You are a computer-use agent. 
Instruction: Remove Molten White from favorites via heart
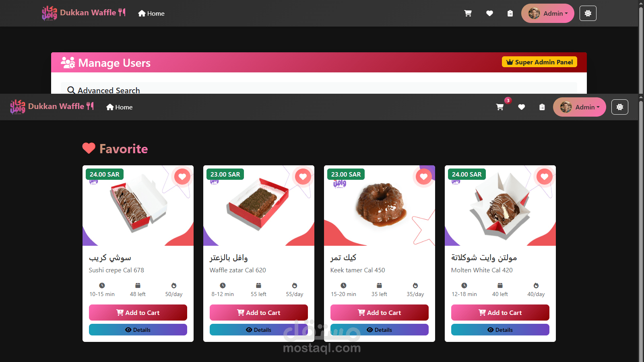[x=545, y=177]
